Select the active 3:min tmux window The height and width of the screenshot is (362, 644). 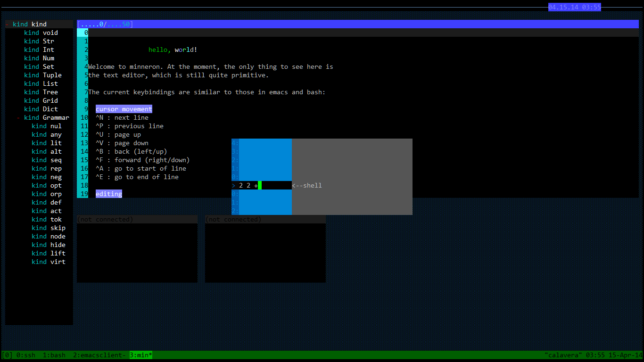point(141,355)
